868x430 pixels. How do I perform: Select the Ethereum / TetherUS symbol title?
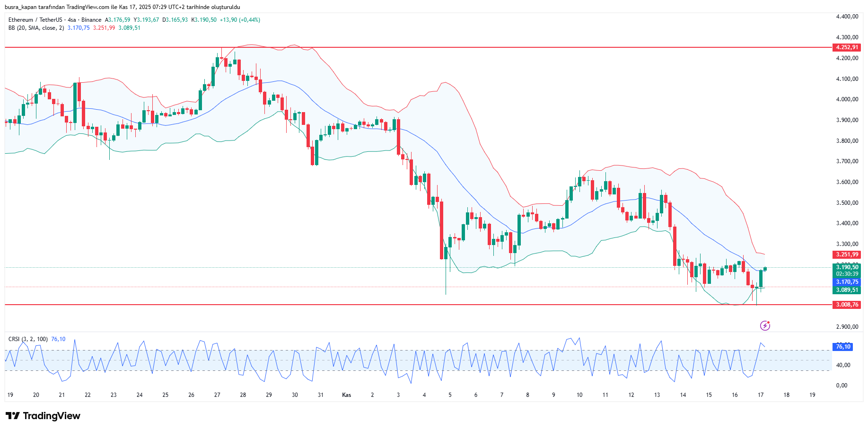35,20
